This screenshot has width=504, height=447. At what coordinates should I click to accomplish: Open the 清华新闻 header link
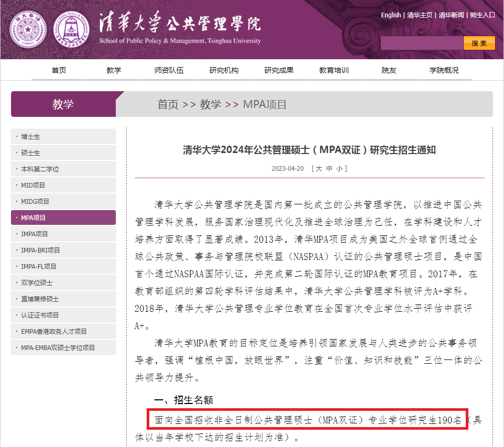pos(451,15)
